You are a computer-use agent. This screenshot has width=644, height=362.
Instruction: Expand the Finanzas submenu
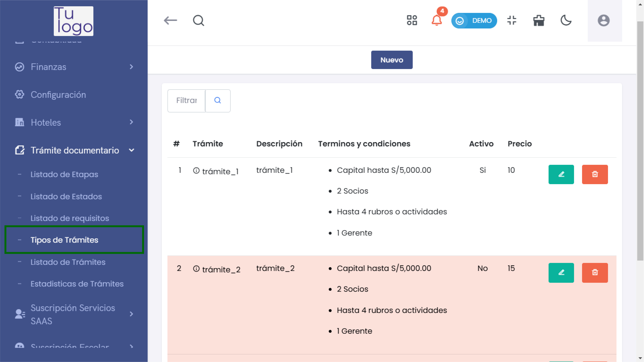132,67
